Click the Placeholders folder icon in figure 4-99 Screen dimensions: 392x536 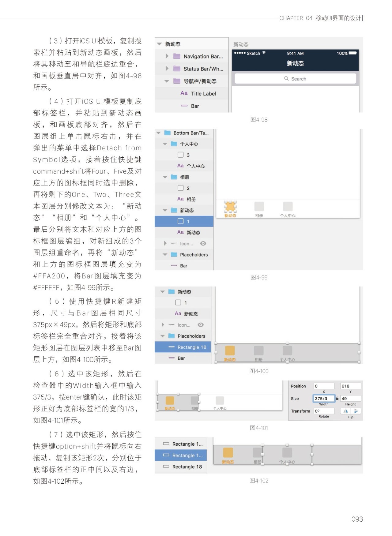(x=174, y=254)
